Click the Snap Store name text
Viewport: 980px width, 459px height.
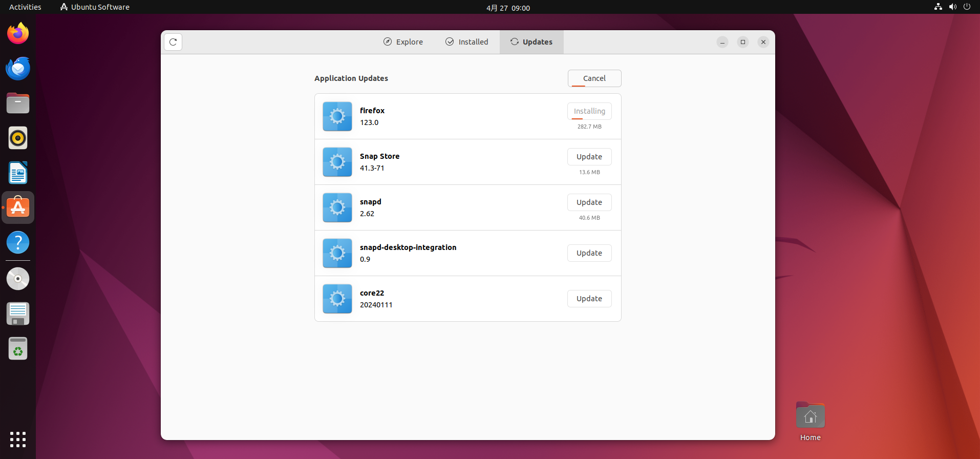pos(379,156)
